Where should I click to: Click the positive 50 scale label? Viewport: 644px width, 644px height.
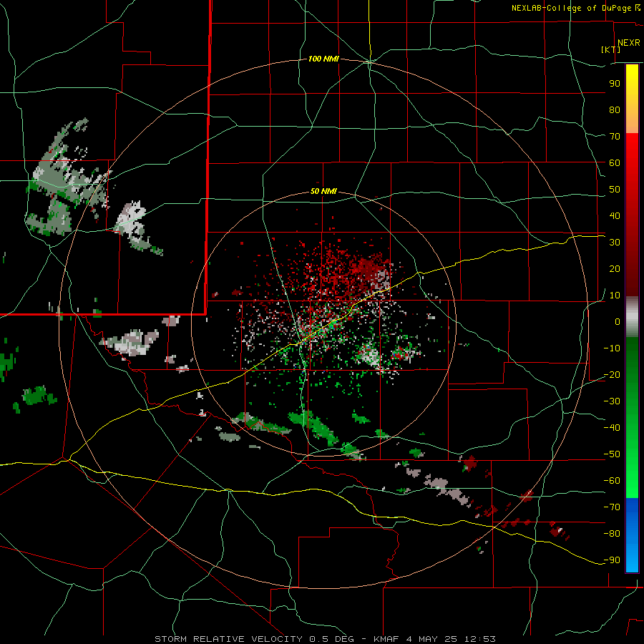tap(615, 190)
